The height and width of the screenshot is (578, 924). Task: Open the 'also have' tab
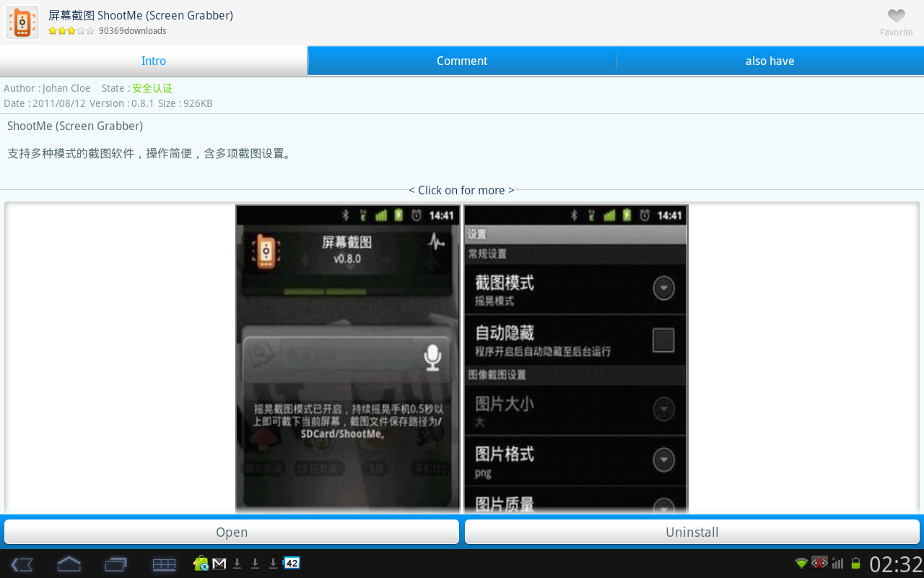(x=770, y=61)
